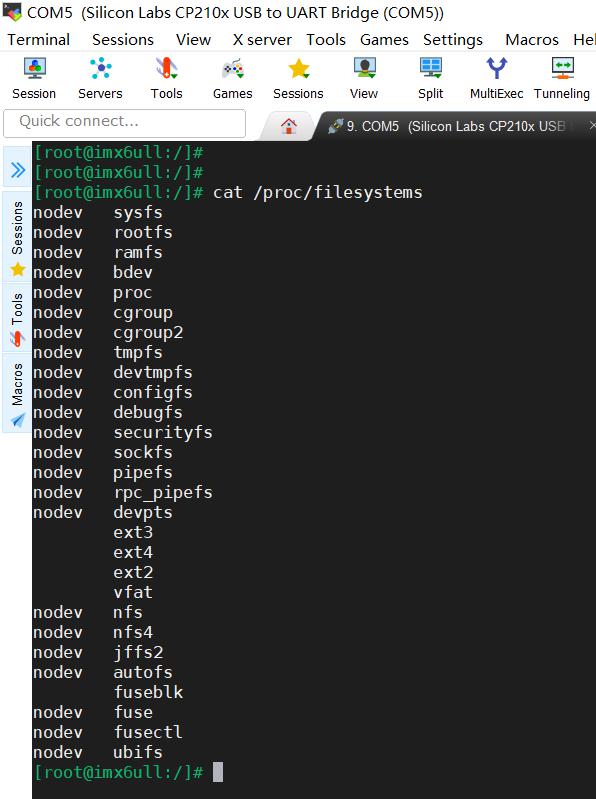Click the Split toolbar icon
The height and width of the screenshot is (799, 596).
coord(431,78)
